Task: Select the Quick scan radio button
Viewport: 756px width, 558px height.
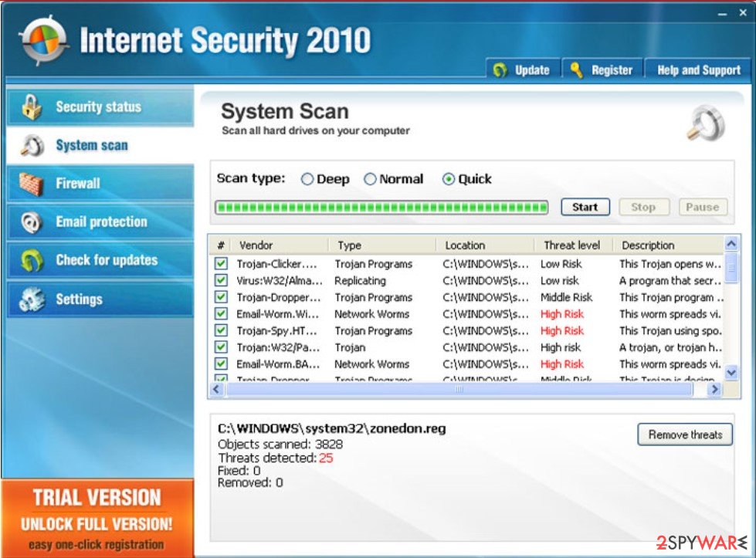Action: (449, 178)
